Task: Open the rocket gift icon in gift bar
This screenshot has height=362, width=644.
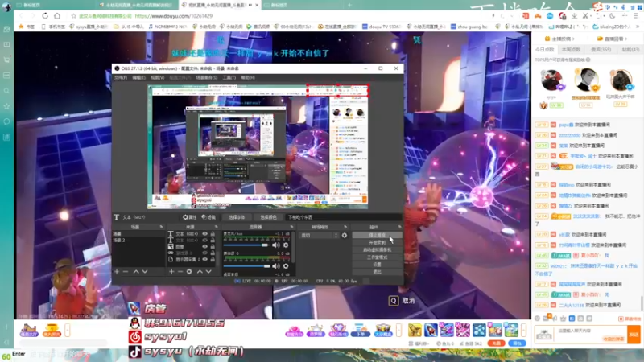Action: [431, 330]
